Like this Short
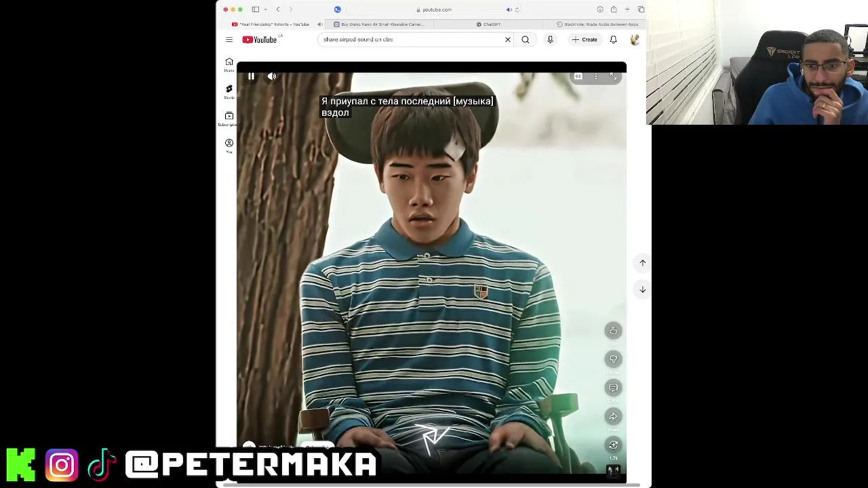The image size is (868, 488). pyautogui.click(x=613, y=331)
